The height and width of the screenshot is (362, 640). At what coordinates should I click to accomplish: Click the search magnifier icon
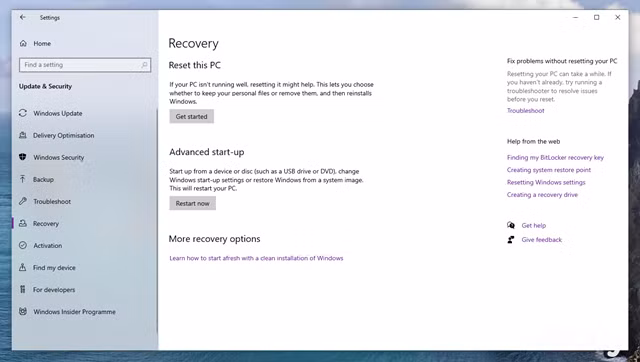point(144,65)
